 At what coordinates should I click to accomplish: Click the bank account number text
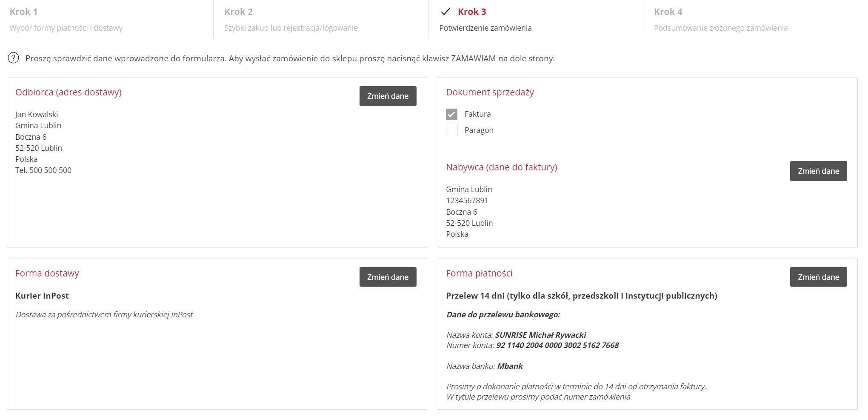pyautogui.click(x=557, y=345)
